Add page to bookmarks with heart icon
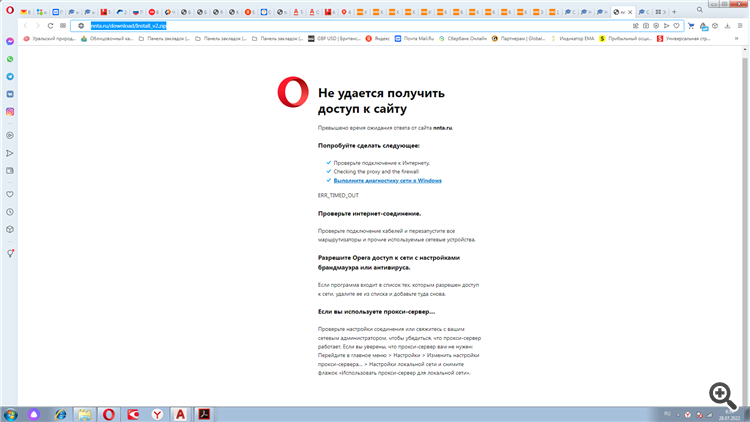 [676, 26]
